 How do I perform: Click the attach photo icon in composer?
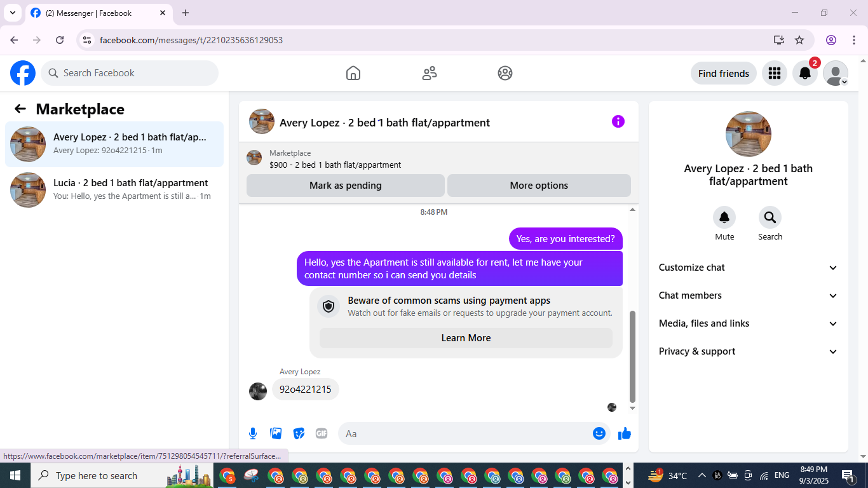(x=276, y=433)
